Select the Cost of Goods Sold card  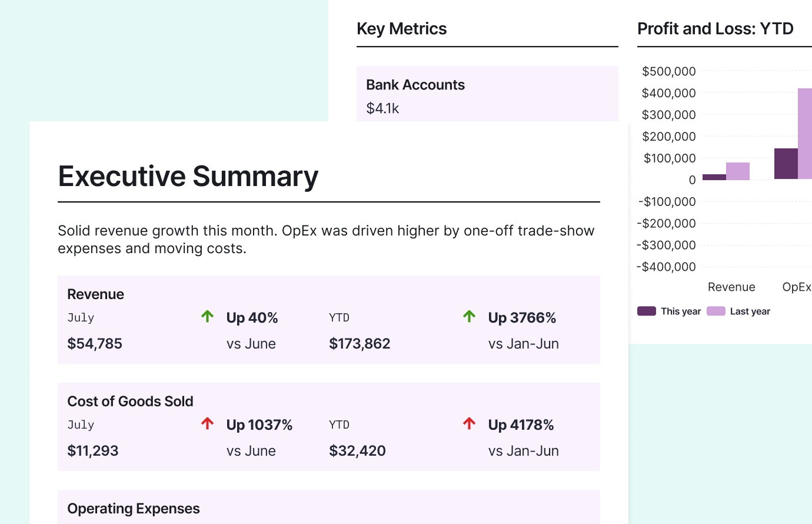(329, 426)
